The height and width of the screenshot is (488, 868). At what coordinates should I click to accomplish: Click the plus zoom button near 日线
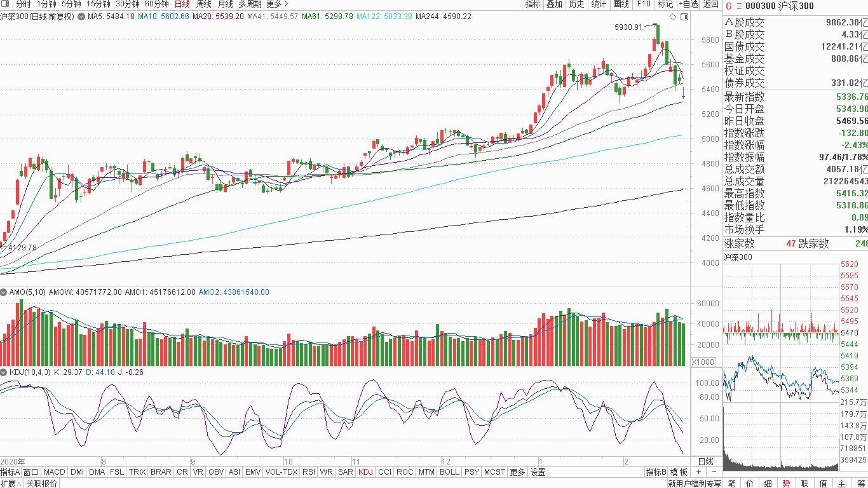coord(699,472)
